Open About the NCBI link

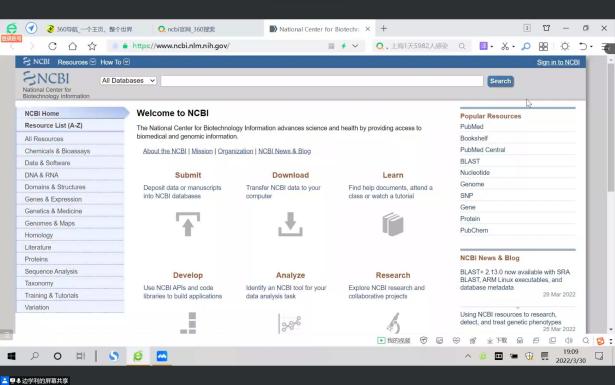(164, 151)
